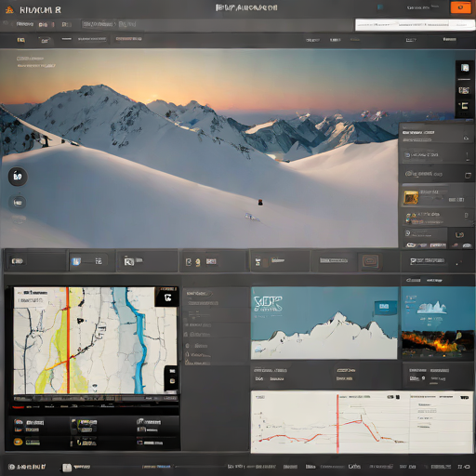Viewport: 476px width, 476px height.
Task: Expand the first row in the right side panel
Action: coord(436,135)
